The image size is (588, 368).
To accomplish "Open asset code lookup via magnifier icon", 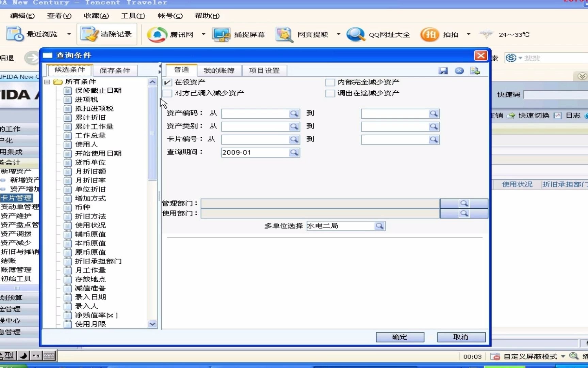I will pyautogui.click(x=294, y=113).
